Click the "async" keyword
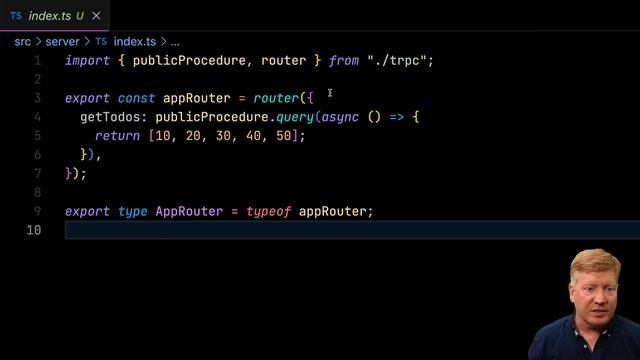640x360 pixels. coord(340,118)
